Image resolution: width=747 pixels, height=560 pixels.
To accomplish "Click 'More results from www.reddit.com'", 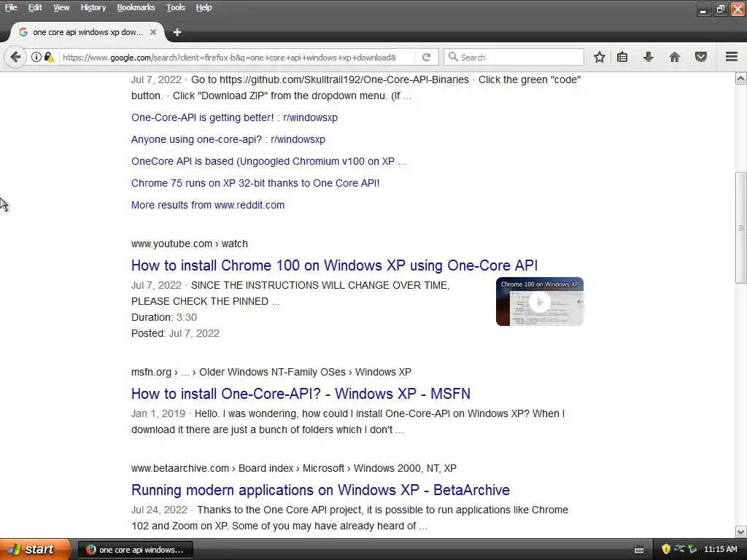I will (x=208, y=205).
